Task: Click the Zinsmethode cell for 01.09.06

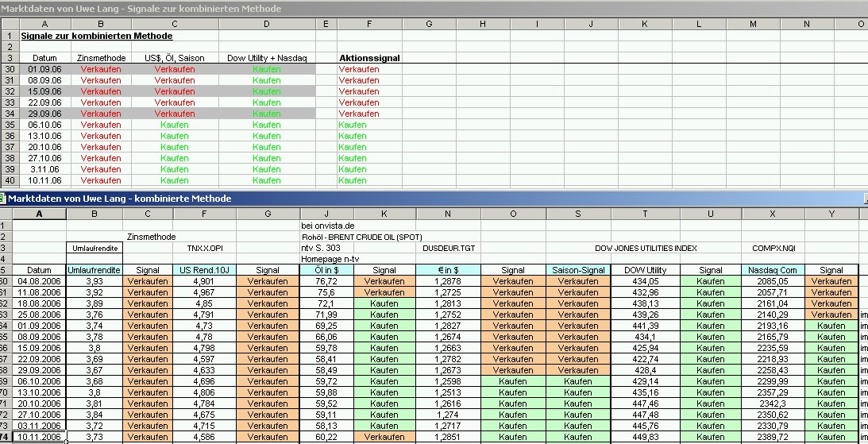Action: [x=101, y=69]
